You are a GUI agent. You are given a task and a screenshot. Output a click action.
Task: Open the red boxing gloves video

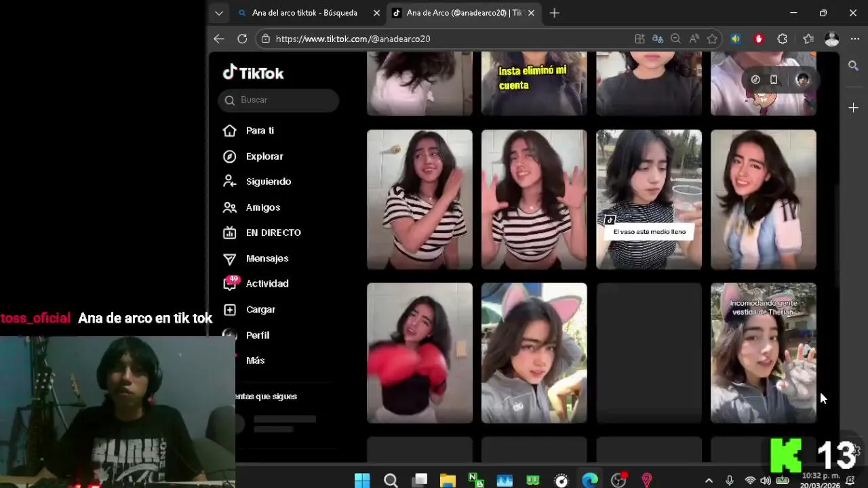pos(420,353)
